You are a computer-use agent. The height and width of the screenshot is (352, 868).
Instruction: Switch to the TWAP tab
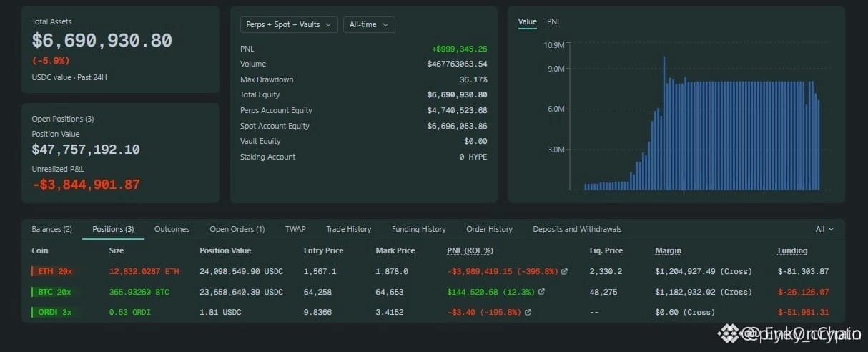pos(295,230)
